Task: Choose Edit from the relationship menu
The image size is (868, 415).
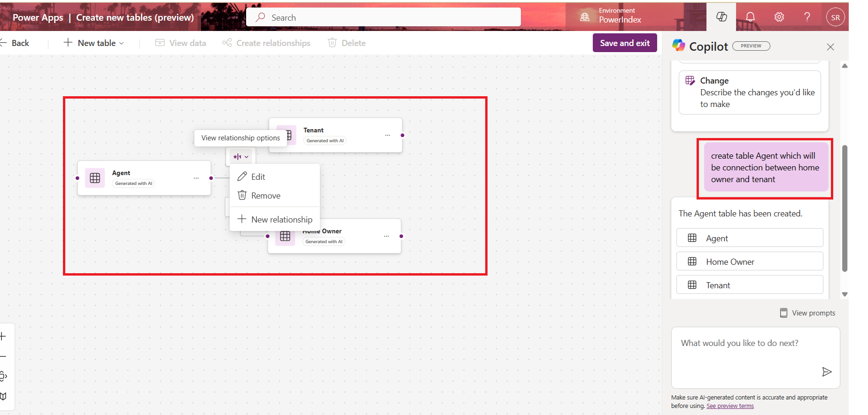Action: (258, 177)
